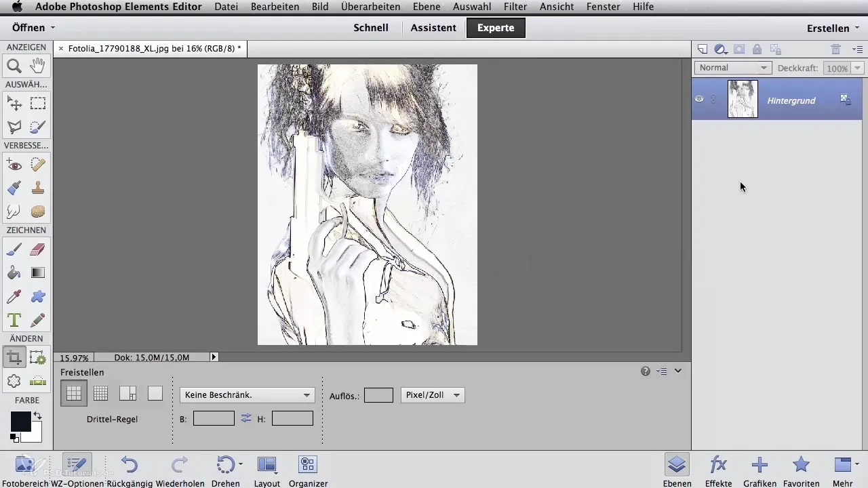The height and width of the screenshot is (488, 868).
Task: Select the Move tool
Action: [x=14, y=103]
